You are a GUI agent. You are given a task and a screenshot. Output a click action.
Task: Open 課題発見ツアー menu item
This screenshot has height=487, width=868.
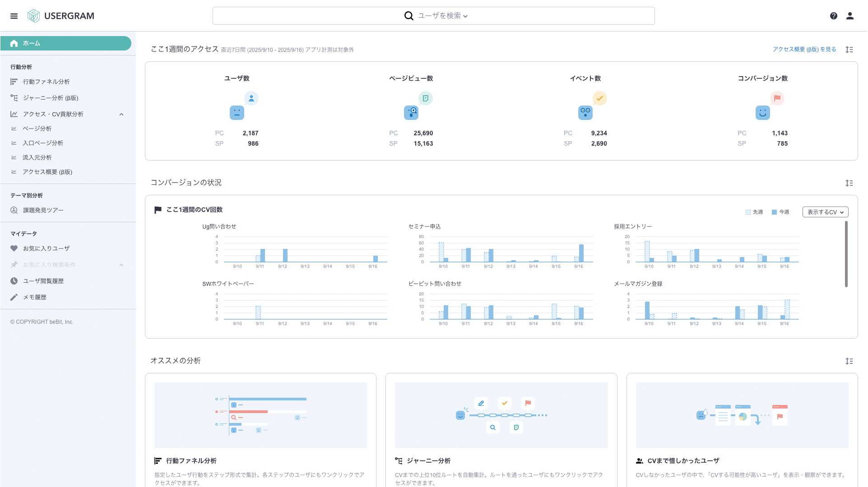pos(43,210)
